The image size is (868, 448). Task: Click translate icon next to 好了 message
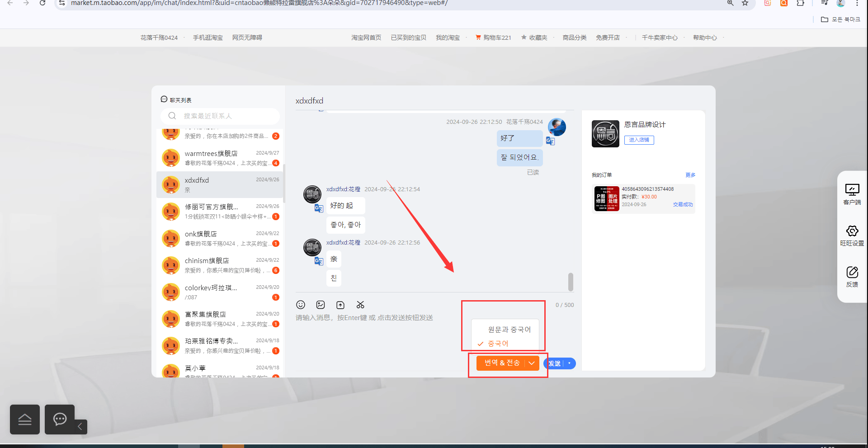[x=550, y=141]
